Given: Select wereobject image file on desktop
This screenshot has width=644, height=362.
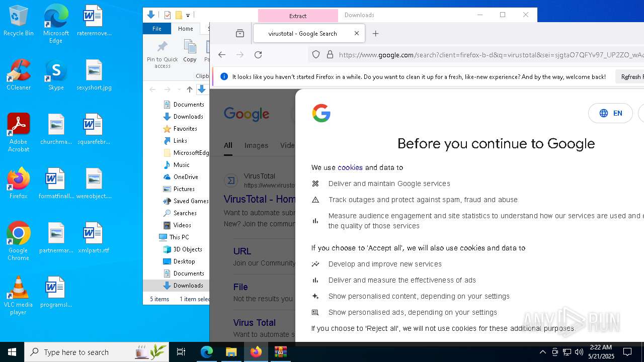Looking at the screenshot, I should [94, 184].
